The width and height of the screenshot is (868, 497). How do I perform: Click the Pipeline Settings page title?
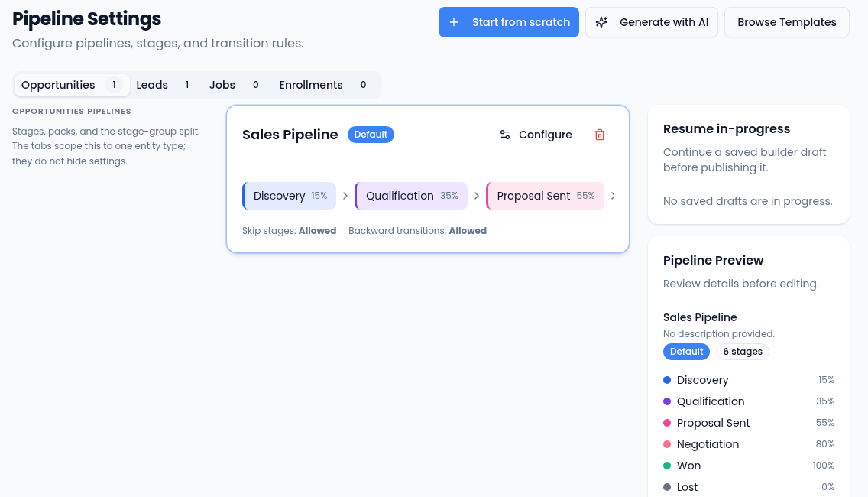[86, 19]
